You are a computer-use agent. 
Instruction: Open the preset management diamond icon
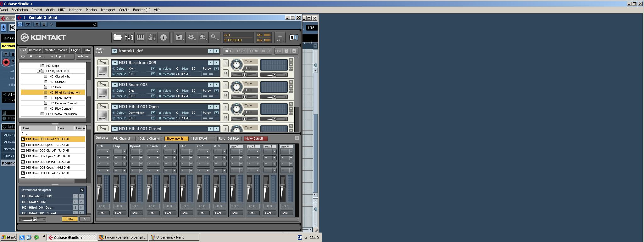pos(95,25)
